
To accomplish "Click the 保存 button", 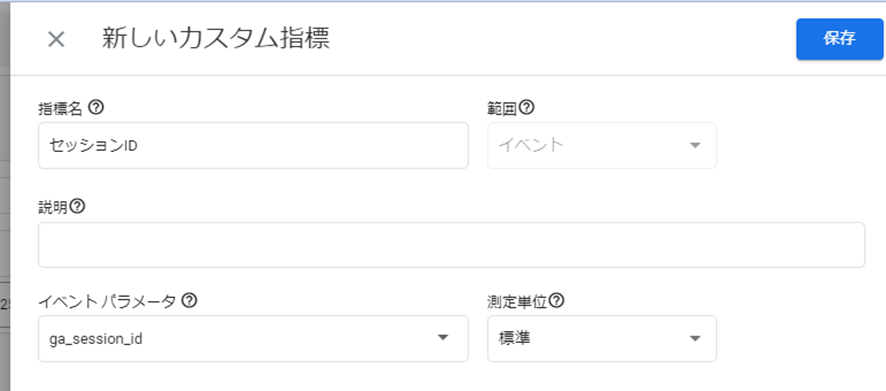I will click(839, 39).
